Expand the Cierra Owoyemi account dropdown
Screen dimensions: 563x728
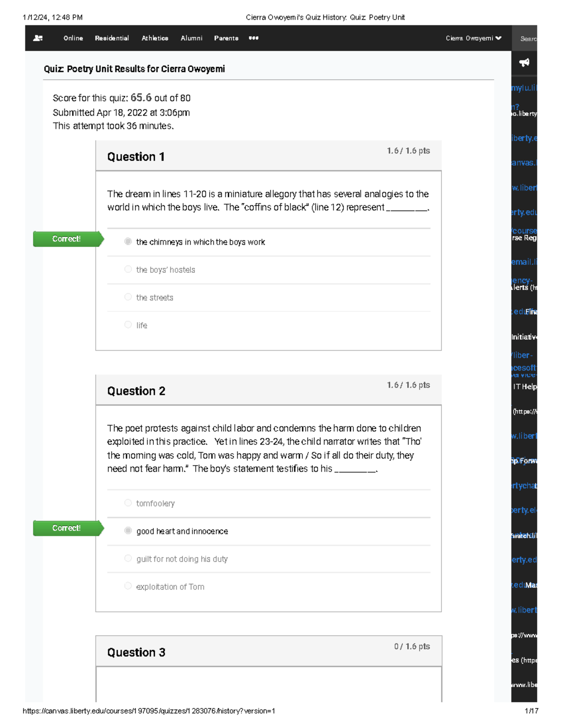[473, 38]
